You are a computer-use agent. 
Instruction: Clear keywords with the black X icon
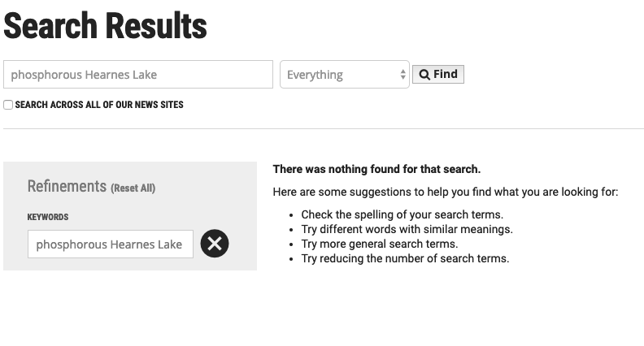(215, 244)
